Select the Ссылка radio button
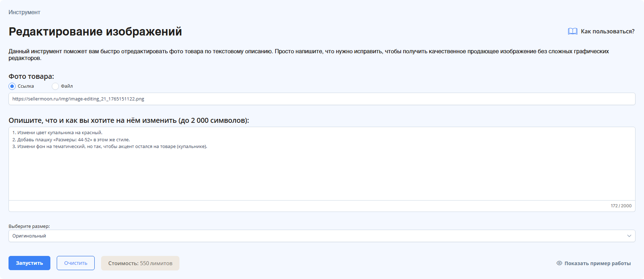 pyautogui.click(x=12, y=86)
